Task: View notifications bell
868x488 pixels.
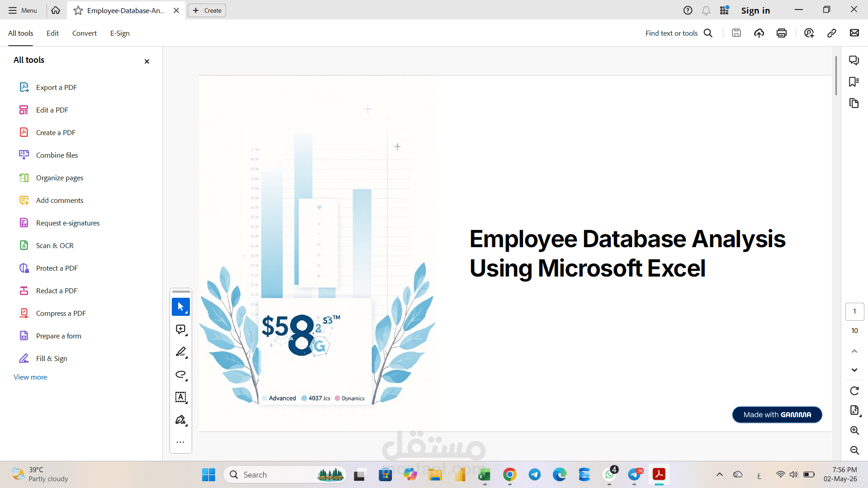Action: point(706,10)
